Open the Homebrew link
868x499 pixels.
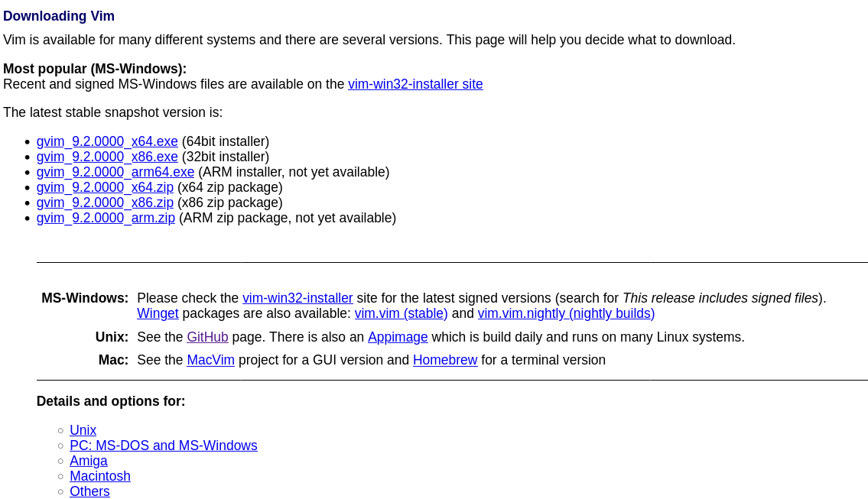tap(445, 360)
